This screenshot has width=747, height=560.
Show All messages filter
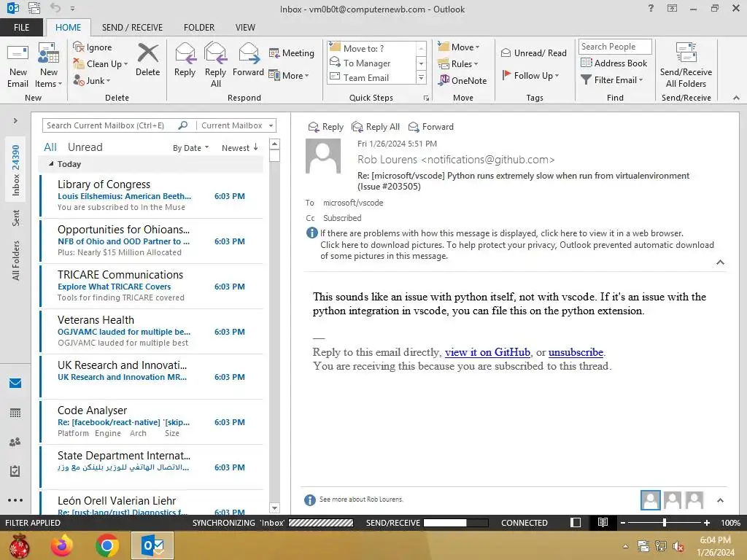coord(50,147)
